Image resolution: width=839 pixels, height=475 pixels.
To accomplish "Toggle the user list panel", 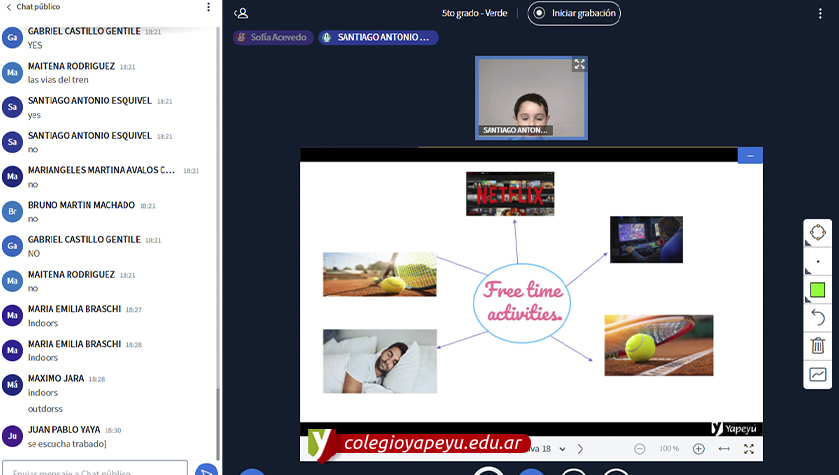I will 241,13.
